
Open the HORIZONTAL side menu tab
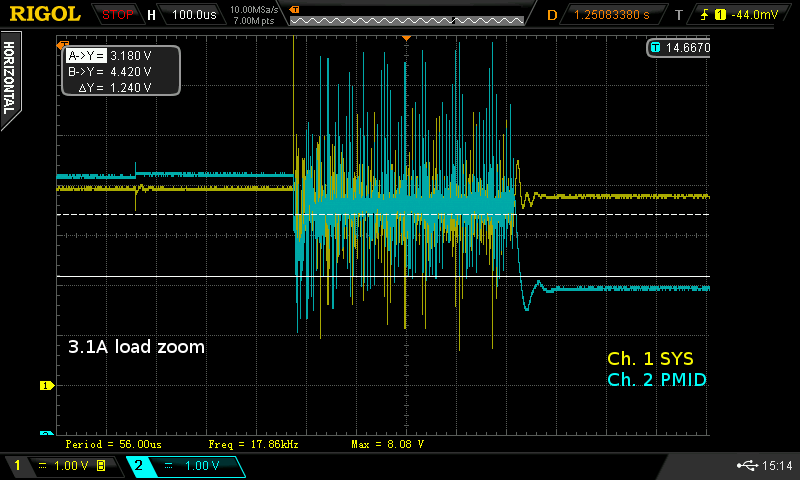point(10,78)
